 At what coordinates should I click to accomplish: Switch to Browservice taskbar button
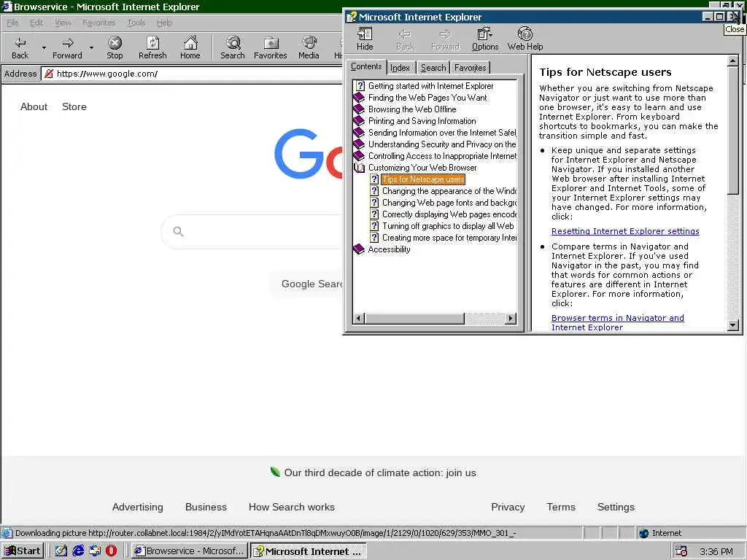(190, 551)
